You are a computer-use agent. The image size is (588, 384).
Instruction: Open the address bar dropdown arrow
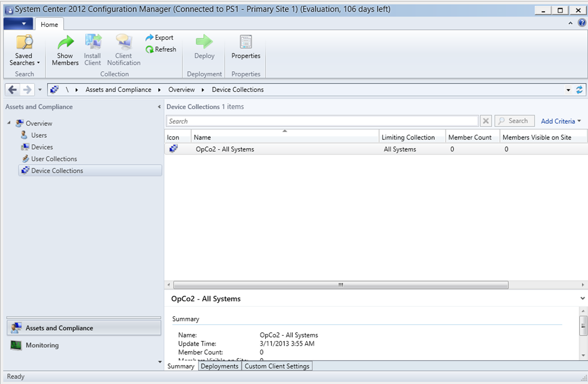(x=568, y=90)
